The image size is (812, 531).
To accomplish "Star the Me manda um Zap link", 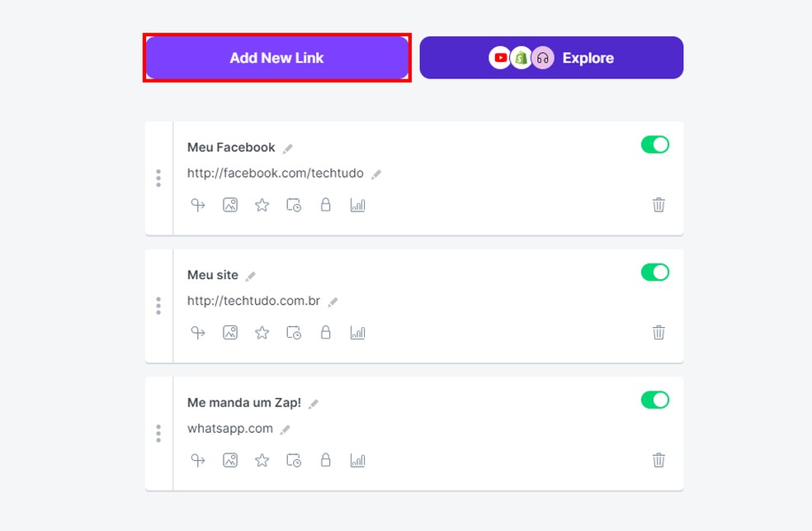I will tap(262, 460).
